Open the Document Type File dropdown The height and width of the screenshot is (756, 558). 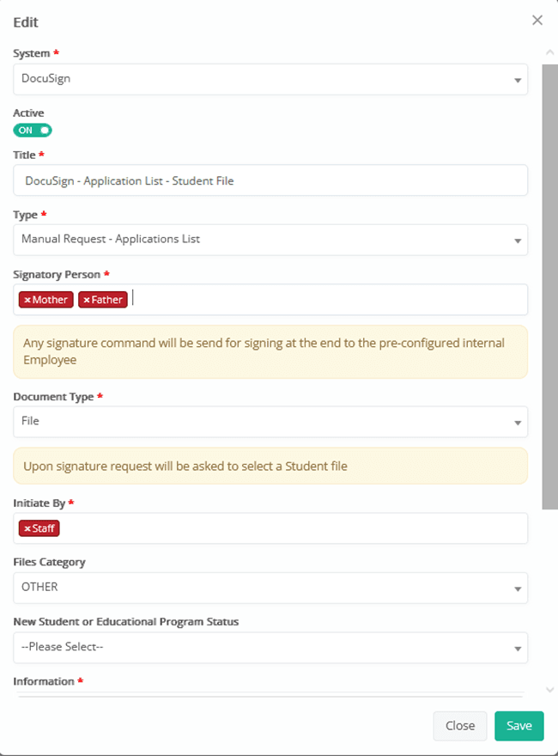[270, 422]
